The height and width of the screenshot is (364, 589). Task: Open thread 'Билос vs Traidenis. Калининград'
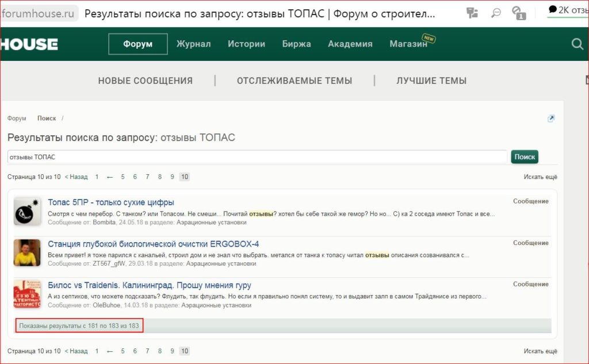150,285
